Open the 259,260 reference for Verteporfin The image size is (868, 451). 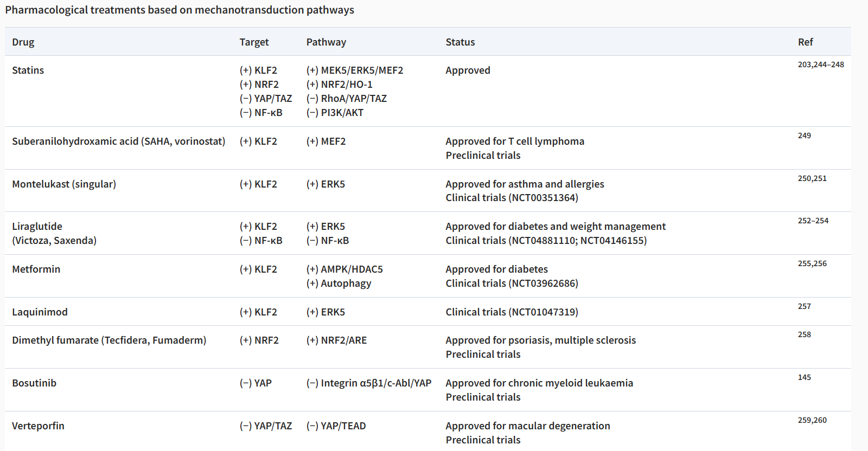tap(812, 420)
